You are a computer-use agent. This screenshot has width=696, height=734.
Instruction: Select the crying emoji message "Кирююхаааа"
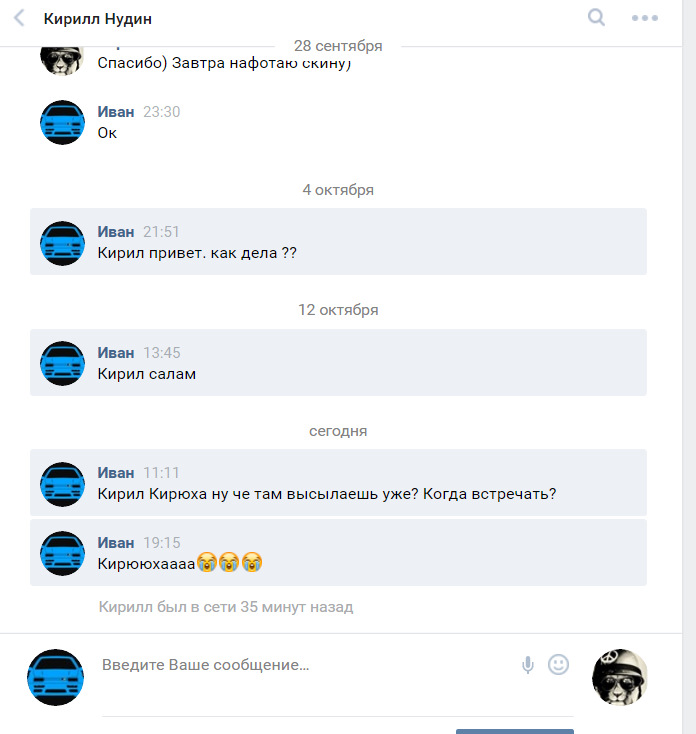click(x=338, y=552)
